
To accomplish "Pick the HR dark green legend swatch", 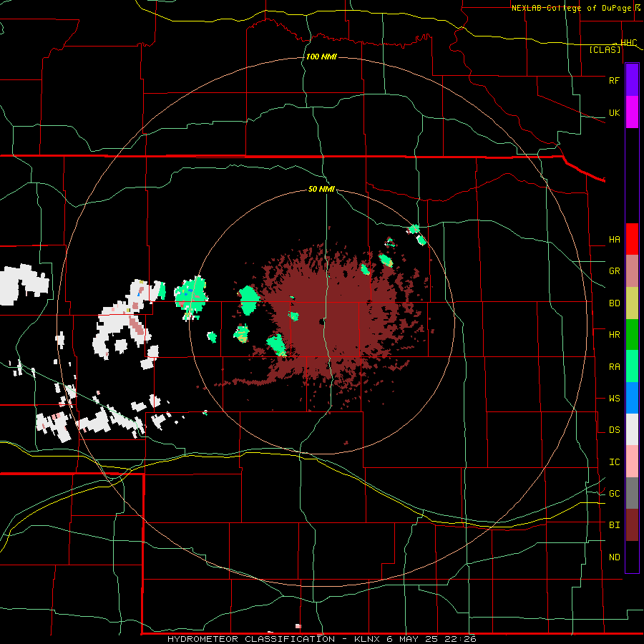I will click(x=632, y=334).
